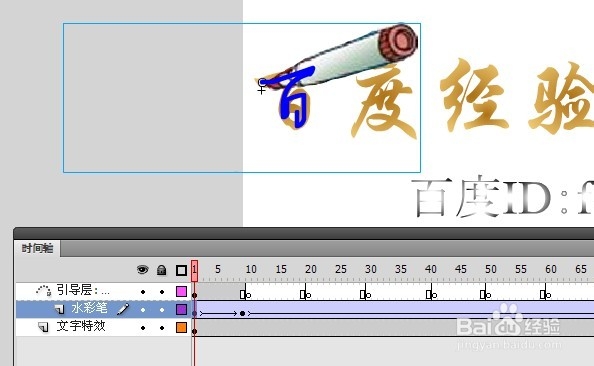This screenshot has height=366, width=594.
Task: Toggle lock dot of 文字特效 layer
Action: [x=162, y=327]
